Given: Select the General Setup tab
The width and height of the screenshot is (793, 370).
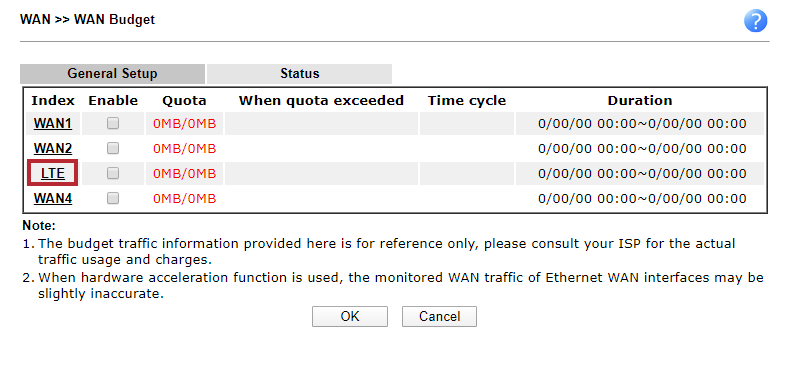Looking at the screenshot, I should point(112,74).
